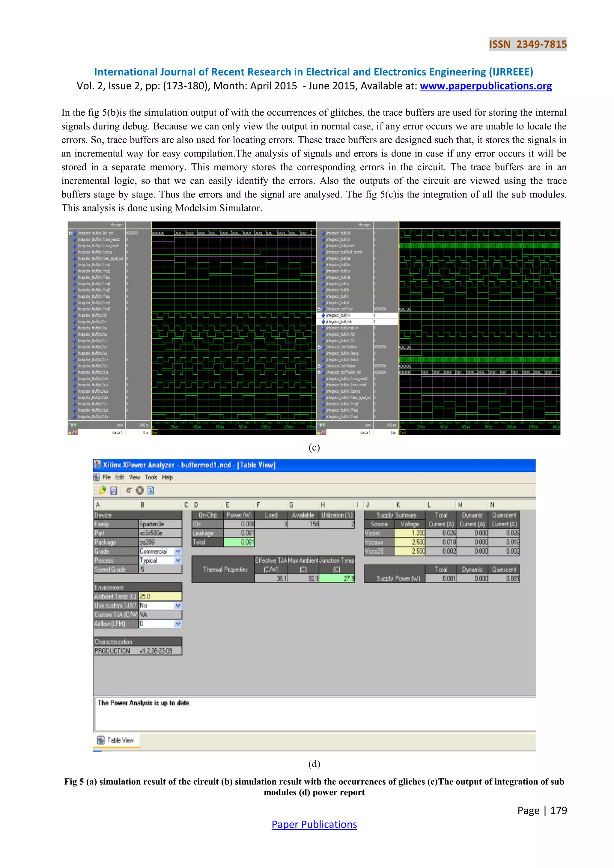
Task: Open the View menu
Action: tap(135, 477)
